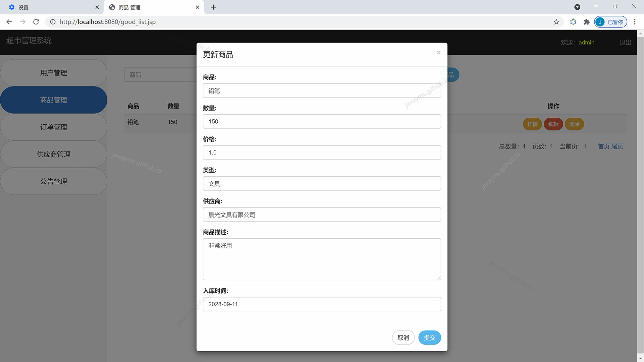
Task: Close the 商品 管理 tab
Action: tap(197, 7)
